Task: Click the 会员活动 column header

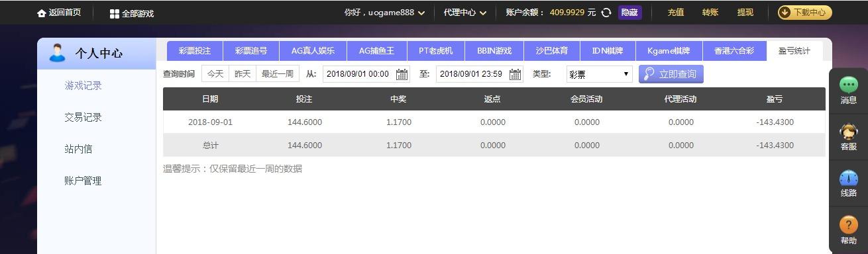Action: pyautogui.click(x=586, y=99)
